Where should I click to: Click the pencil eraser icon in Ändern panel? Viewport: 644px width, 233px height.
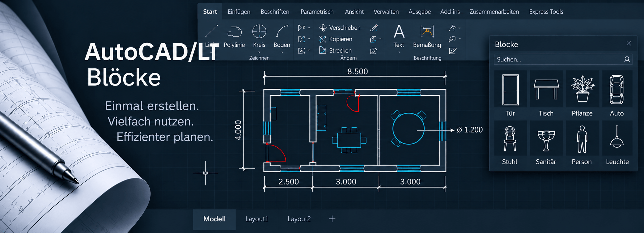click(x=374, y=28)
